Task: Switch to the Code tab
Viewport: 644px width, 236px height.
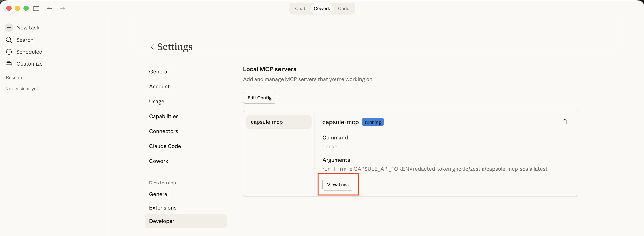Action: coord(343,9)
